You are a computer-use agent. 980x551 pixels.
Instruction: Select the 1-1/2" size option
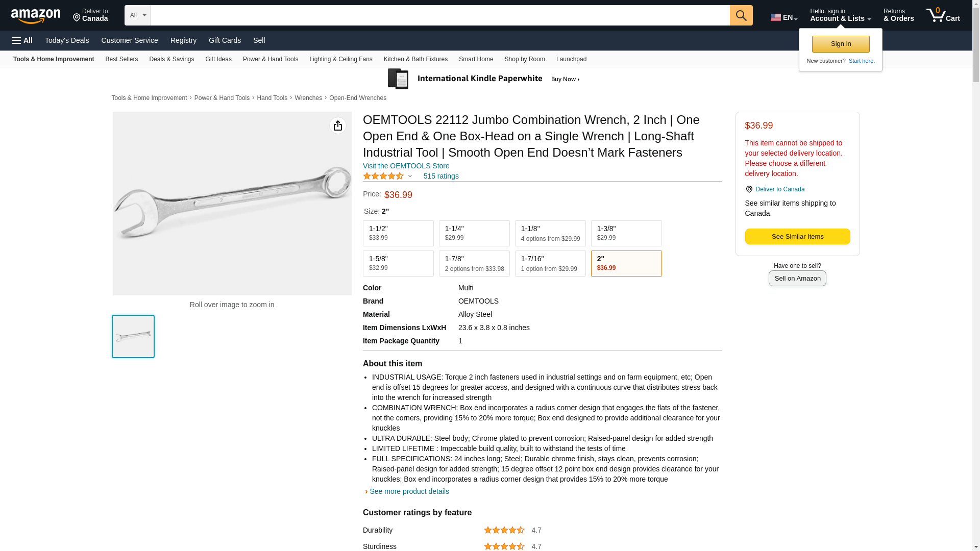pyautogui.click(x=398, y=233)
